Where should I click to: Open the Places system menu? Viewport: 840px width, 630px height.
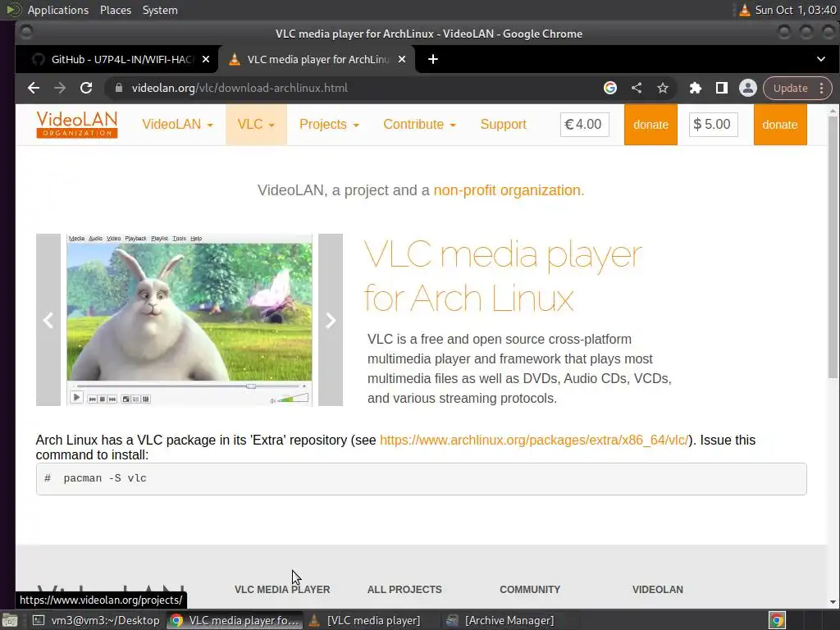[115, 10]
